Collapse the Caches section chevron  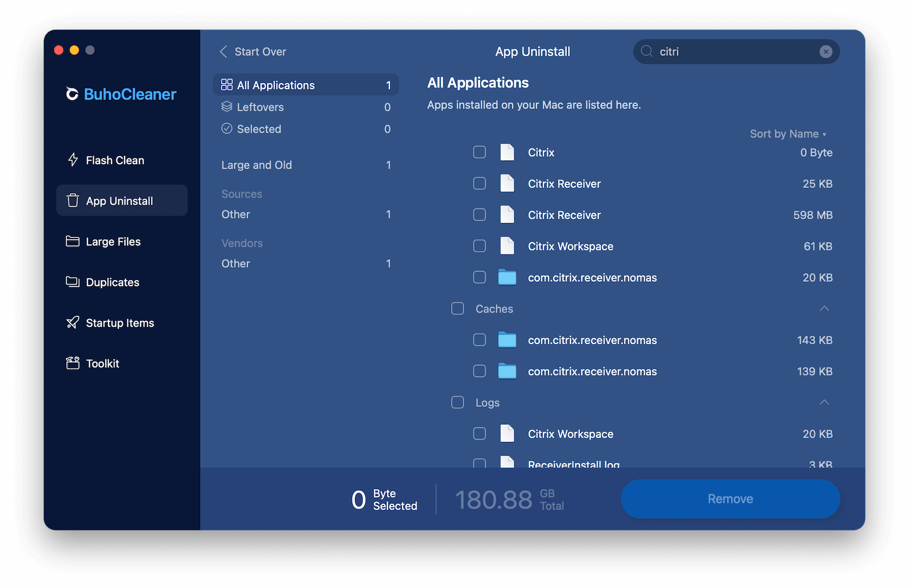pos(824,308)
